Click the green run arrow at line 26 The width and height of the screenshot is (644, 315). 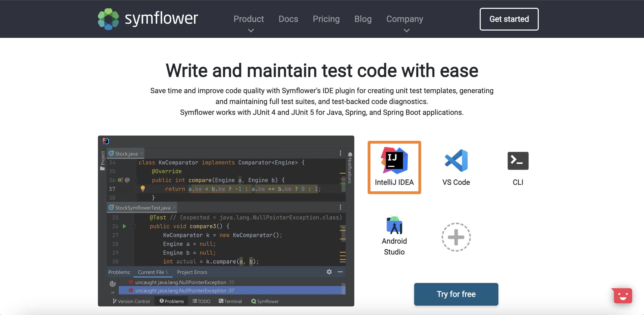tap(124, 226)
